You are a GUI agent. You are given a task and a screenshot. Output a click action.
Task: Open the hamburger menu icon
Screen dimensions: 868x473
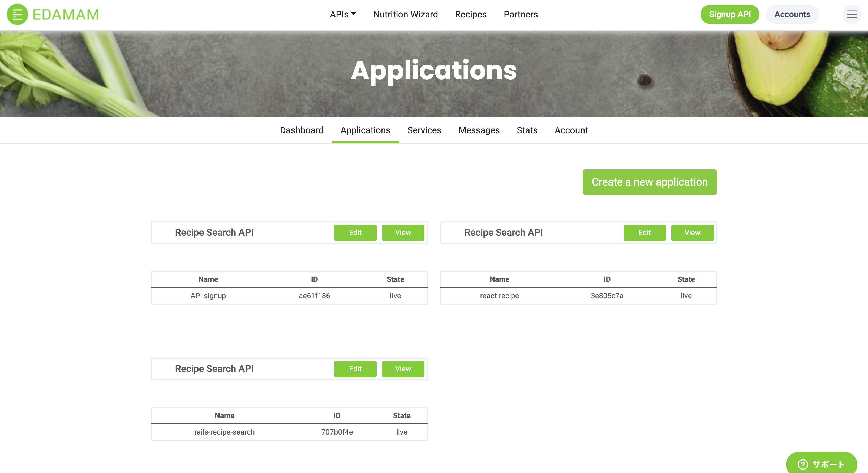tap(852, 15)
